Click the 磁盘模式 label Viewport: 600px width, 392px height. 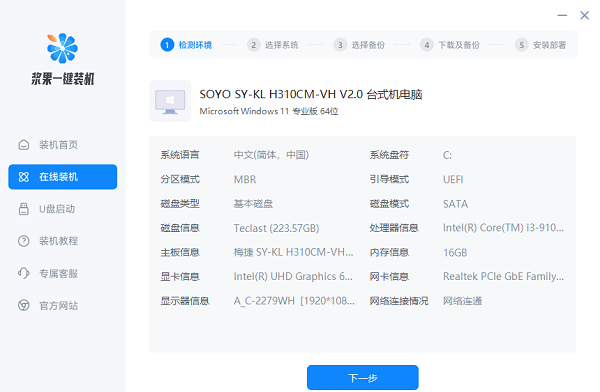[389, 204]
